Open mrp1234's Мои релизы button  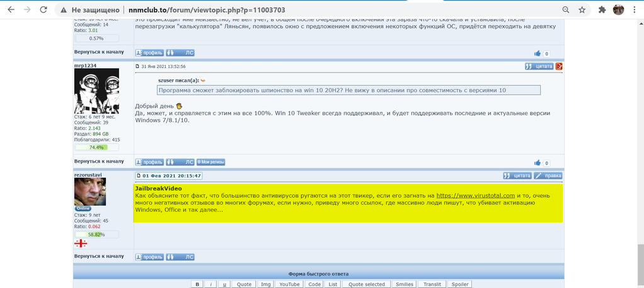click(210, 163)
